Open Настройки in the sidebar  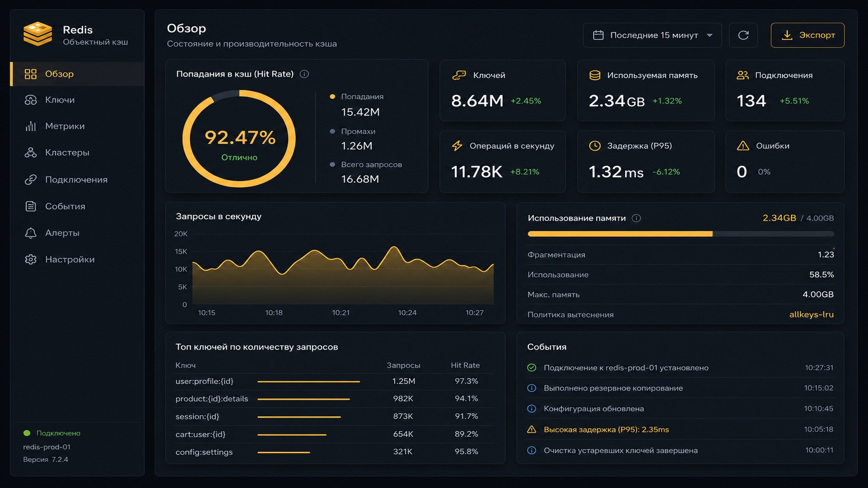[77, 259]
